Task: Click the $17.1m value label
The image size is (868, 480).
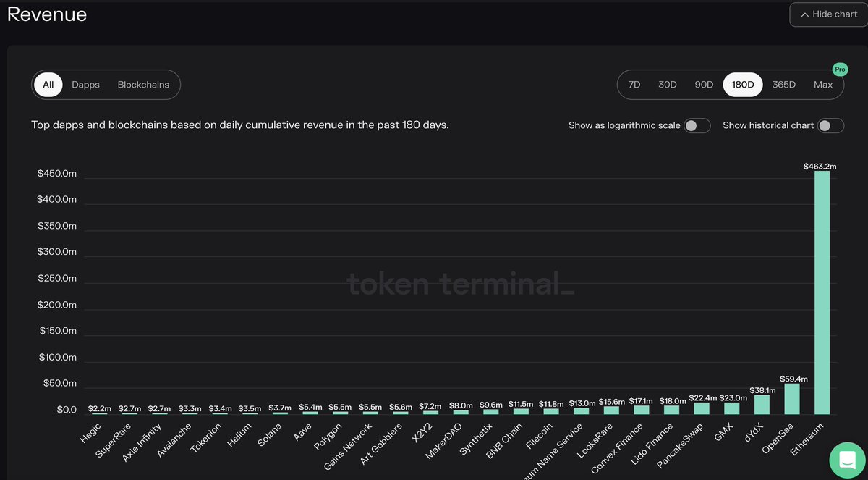Action: pyautogui.click(x=641, y=400)
